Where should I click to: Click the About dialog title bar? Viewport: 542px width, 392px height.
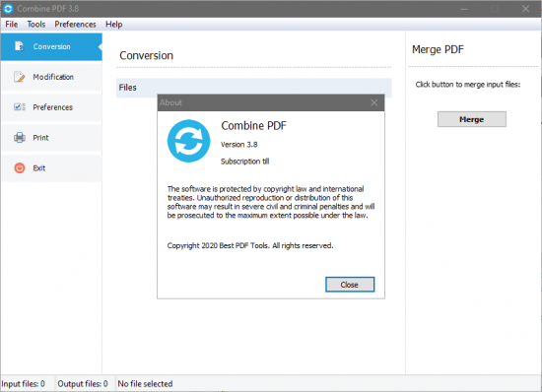click(263, 102)
